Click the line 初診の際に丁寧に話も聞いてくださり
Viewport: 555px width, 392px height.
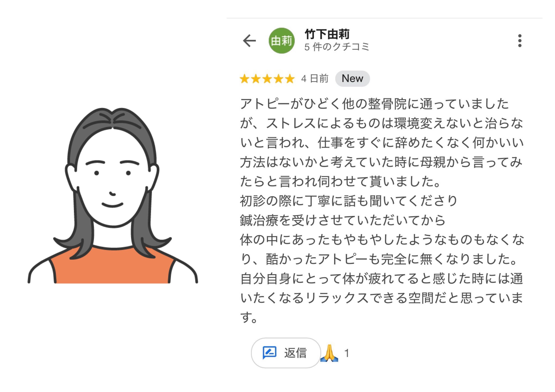tap(348, 201)
